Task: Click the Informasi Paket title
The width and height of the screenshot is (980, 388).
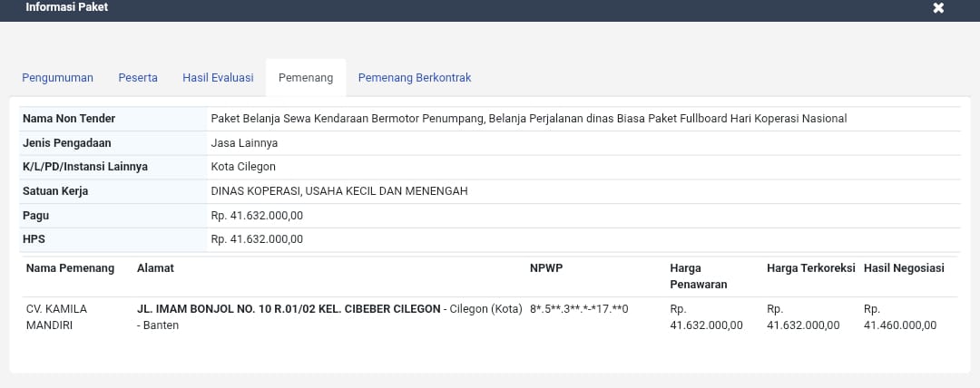Action: click(66, 7)
